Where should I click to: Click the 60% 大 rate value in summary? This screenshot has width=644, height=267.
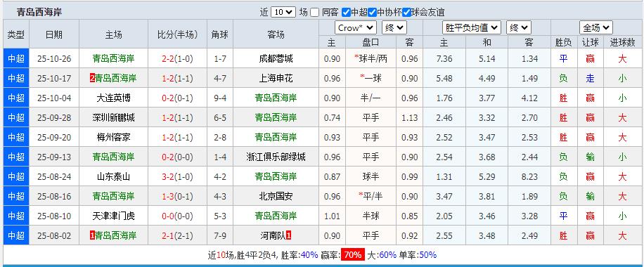pyautogui.click(x=387, y=255)
